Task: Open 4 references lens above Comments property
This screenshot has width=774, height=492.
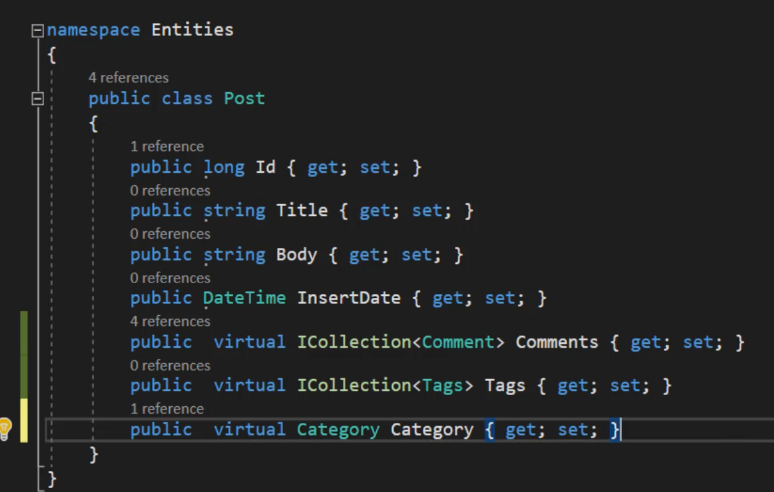Action: [170, 322]
